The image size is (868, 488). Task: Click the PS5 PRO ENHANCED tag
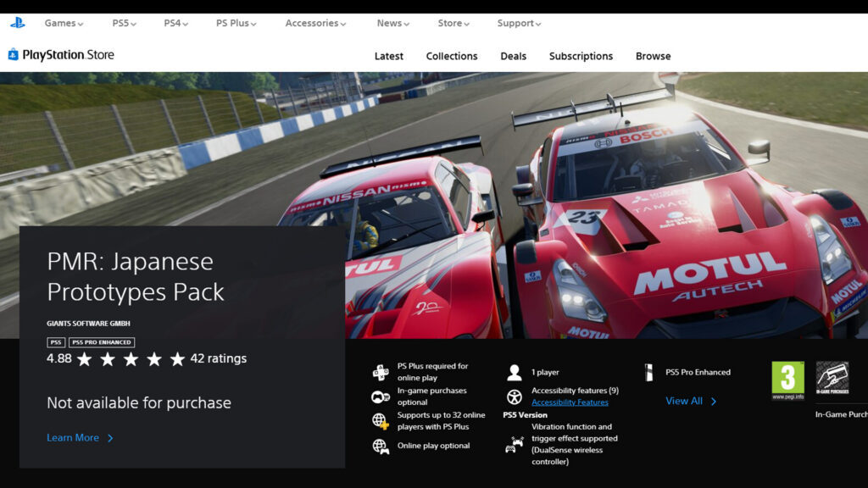(x=102, y=342)
